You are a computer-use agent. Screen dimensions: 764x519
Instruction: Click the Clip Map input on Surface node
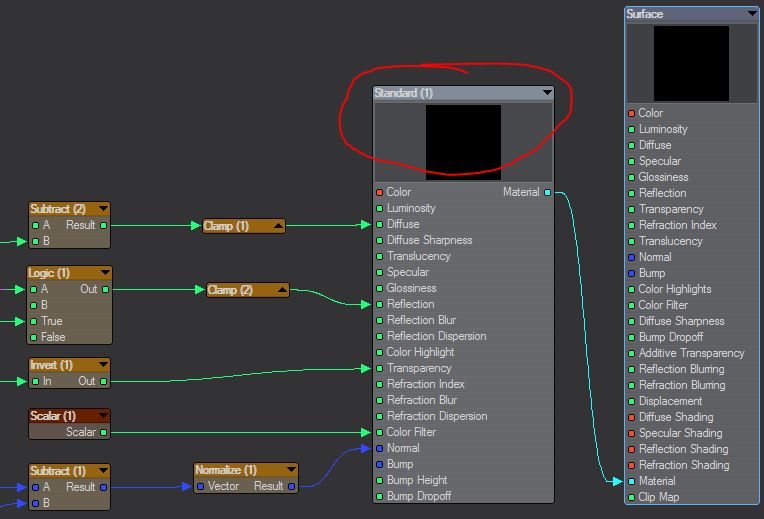pos(631,497)
